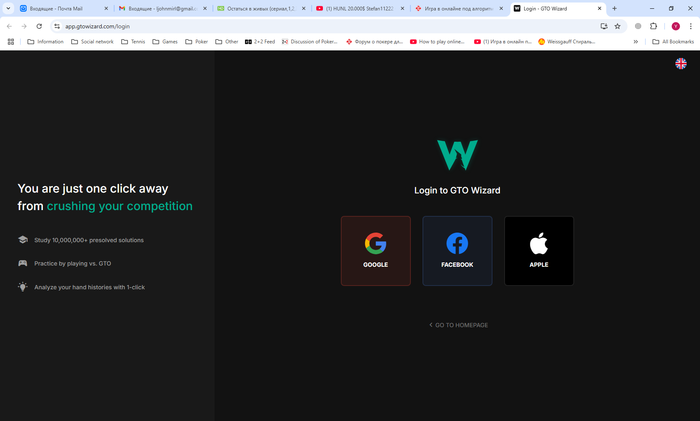This screenshot has width=700, height=421.
Task: Open the install app icon in address bar
Action: [x=604, y=26]
